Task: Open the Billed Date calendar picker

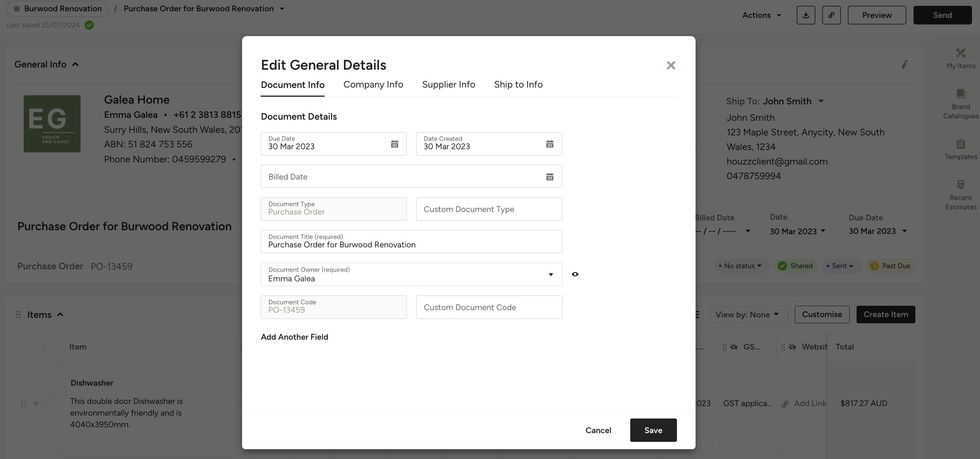Action: [x=550, y=177]
